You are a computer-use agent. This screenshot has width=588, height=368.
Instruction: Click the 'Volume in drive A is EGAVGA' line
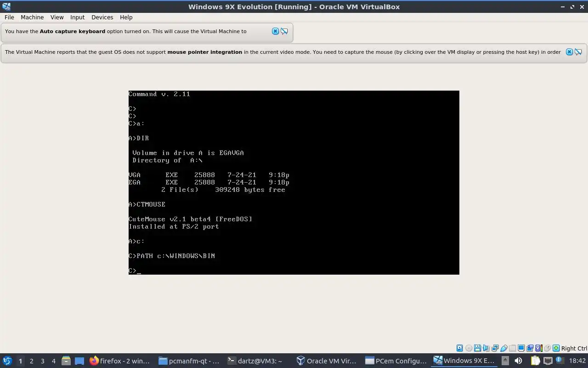(x=188, y=153)
